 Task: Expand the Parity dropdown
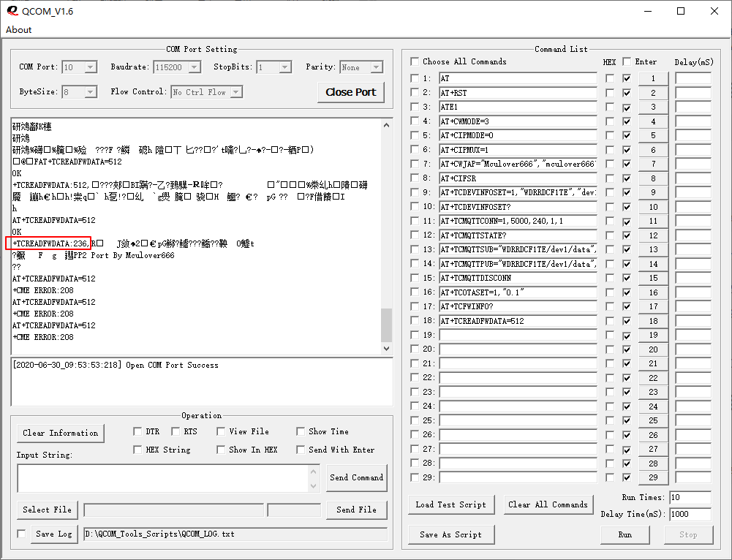point(377,67)
